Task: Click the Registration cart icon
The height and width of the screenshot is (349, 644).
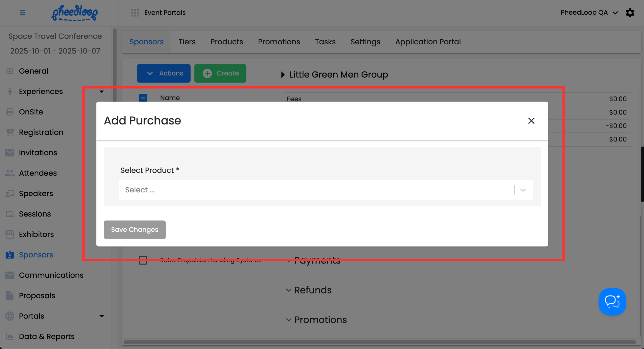Action: click(x=10, y=132)
